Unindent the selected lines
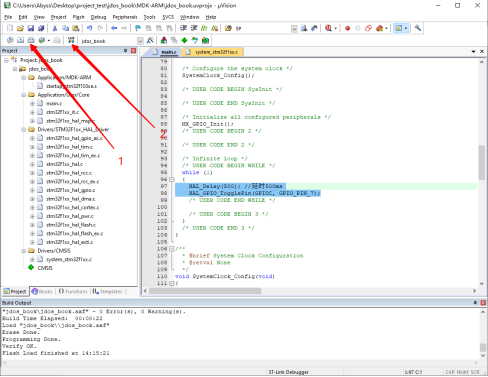Viewport: 488px width, 377px height. pos(194,28)
